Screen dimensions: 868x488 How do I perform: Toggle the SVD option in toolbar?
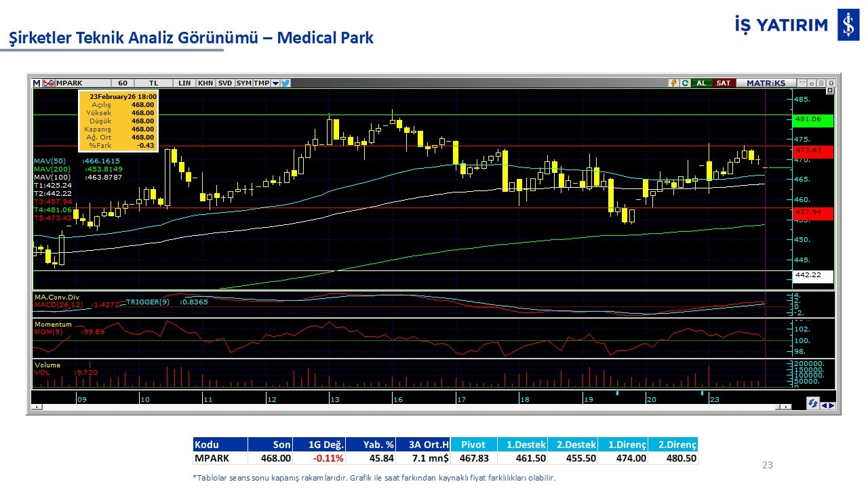[225, 83]
